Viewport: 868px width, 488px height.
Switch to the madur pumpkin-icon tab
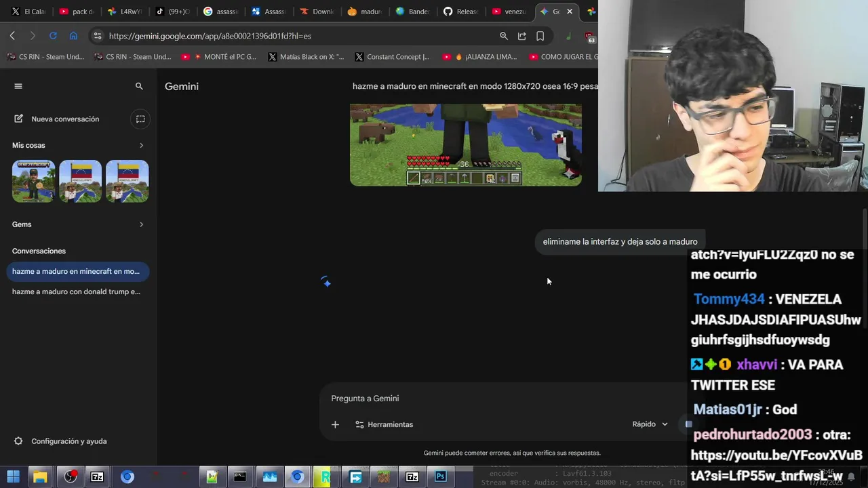tap(364, 12)
